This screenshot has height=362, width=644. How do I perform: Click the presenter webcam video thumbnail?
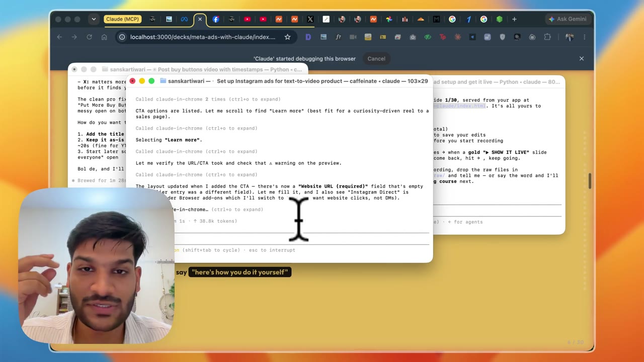point(97,265)
